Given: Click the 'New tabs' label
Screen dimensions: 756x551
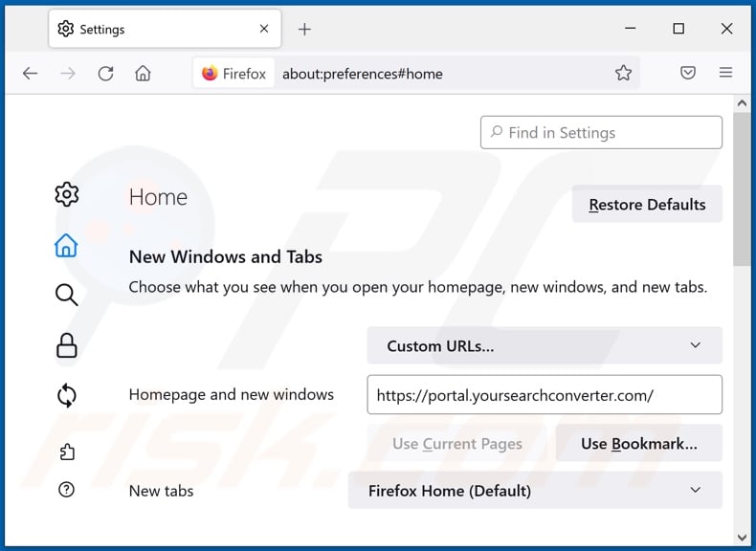Looking at the screenshot, I should tap(161, 491).
